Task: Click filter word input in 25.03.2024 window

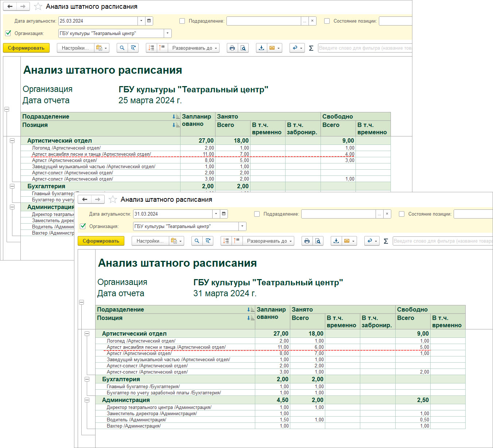Action: (x=365, y=48)
